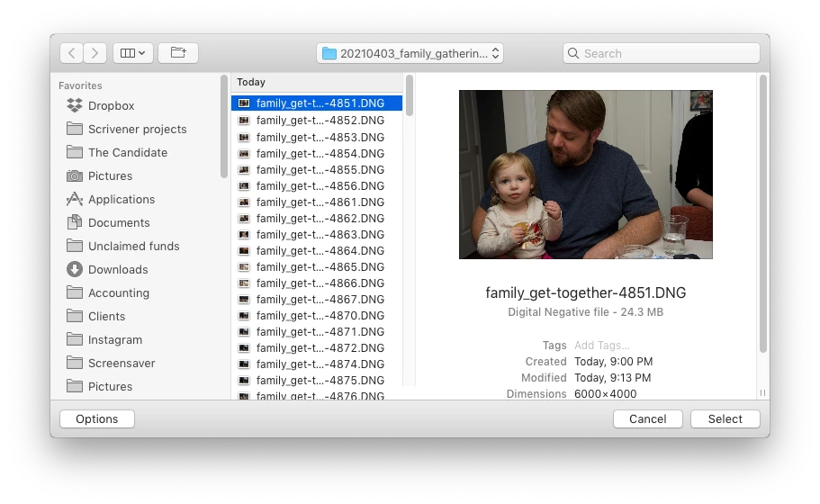Click the column resize handle at preview bottom

763,392
